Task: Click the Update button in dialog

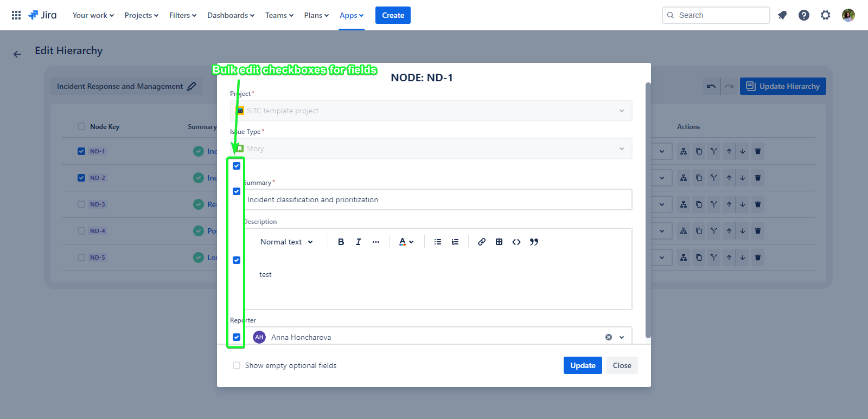Action: [583, 365]
